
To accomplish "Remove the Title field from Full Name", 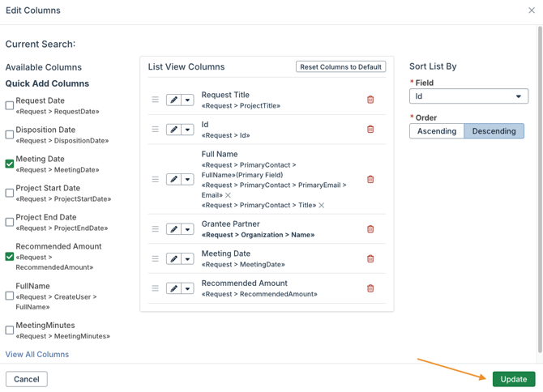I will (x=322, y=206).
